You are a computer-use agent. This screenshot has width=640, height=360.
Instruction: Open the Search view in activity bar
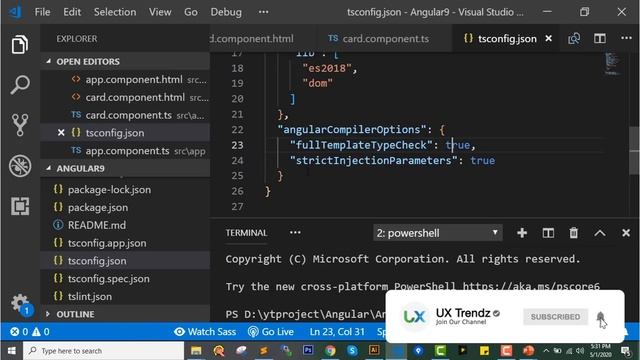coord(20,84)
